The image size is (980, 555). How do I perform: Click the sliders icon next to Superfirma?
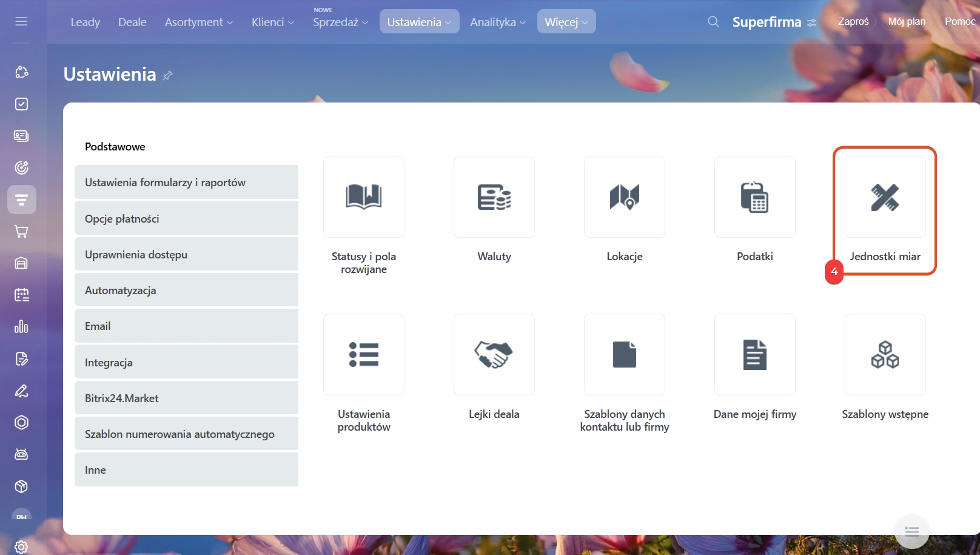click(x=811, y=22)
